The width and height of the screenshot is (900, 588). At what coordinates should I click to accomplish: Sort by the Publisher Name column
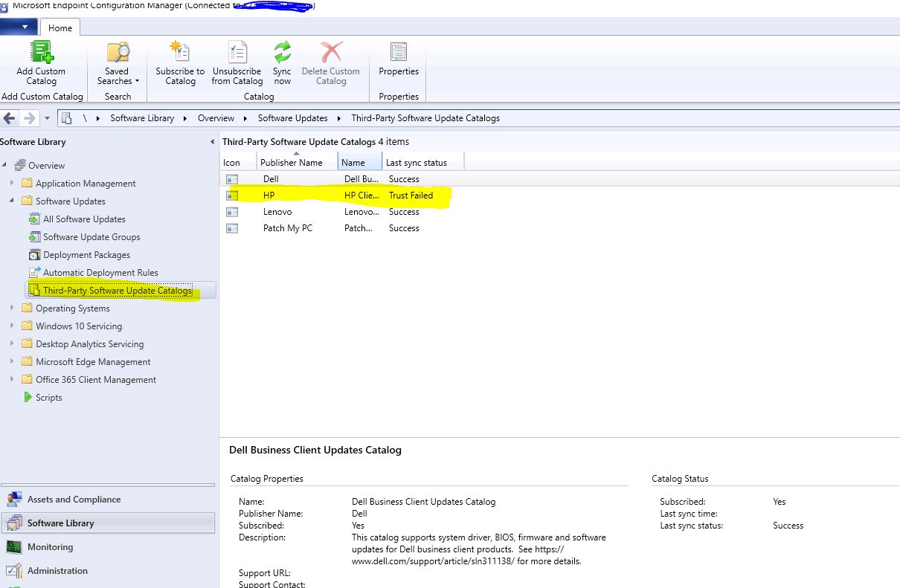[x=297, y=161]
